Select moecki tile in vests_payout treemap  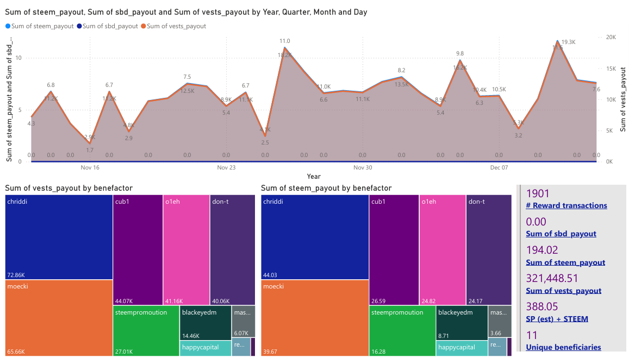pos(59,318)
